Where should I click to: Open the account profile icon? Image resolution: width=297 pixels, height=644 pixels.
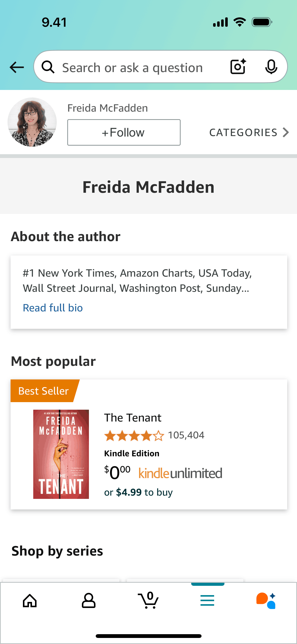tap(89, 601)
